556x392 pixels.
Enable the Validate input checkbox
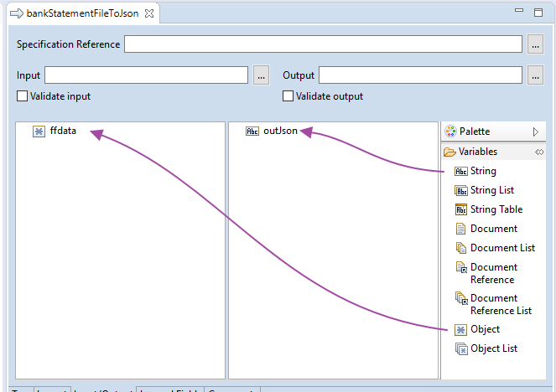tap(22, 96)
